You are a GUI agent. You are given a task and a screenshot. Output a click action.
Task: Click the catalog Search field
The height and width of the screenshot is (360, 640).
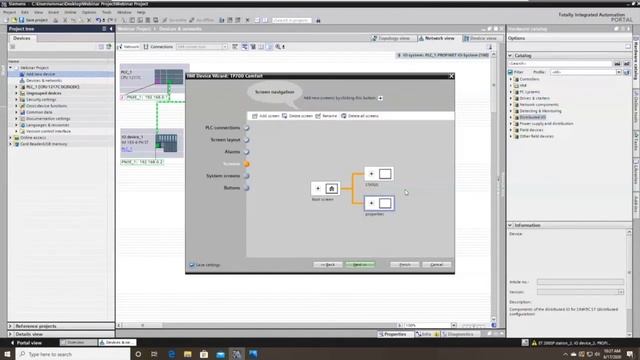point(560,64)
